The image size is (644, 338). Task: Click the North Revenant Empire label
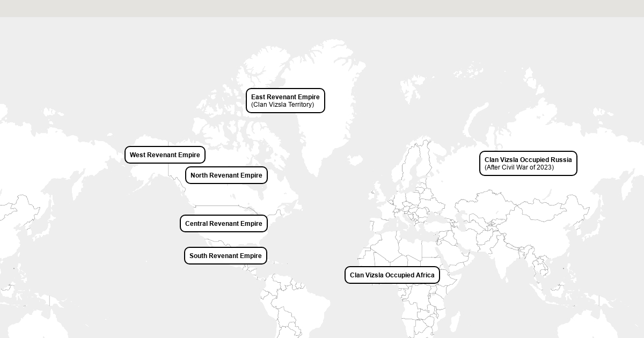click(x=226, y=175)
